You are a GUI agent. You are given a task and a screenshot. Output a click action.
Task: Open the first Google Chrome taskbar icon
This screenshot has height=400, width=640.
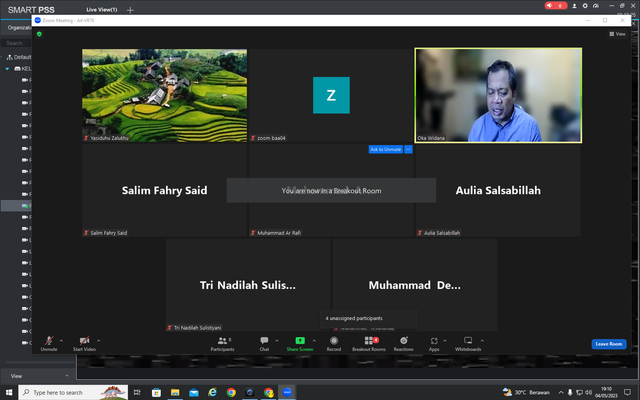(x=231, y=392)
